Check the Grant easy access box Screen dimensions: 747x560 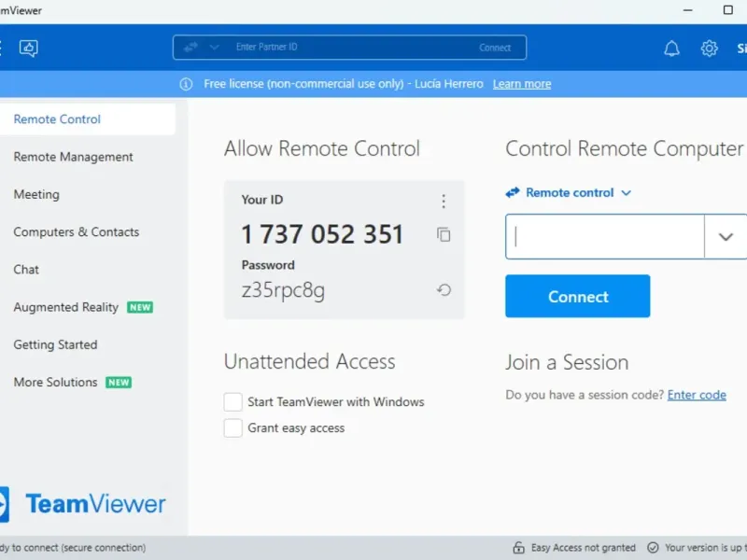[233, 428]
